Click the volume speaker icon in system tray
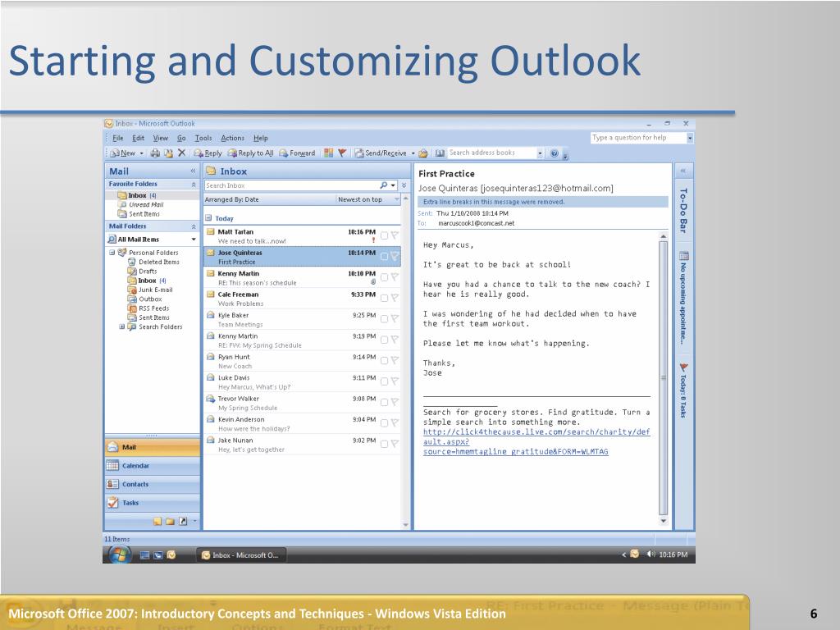Screen dimensions: 840x630 coord(651,555)
